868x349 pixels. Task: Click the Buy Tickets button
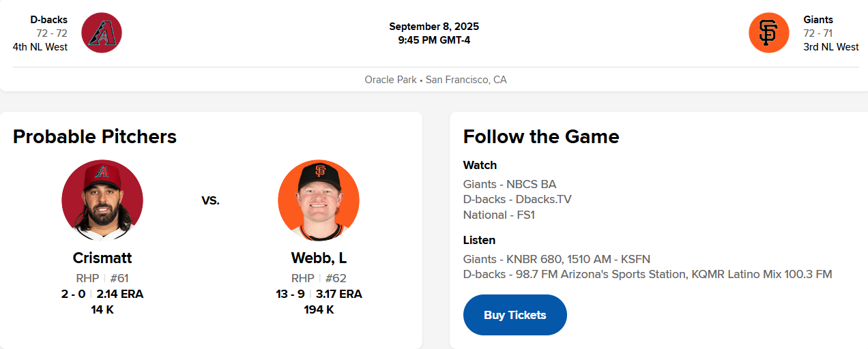point(515,315)
